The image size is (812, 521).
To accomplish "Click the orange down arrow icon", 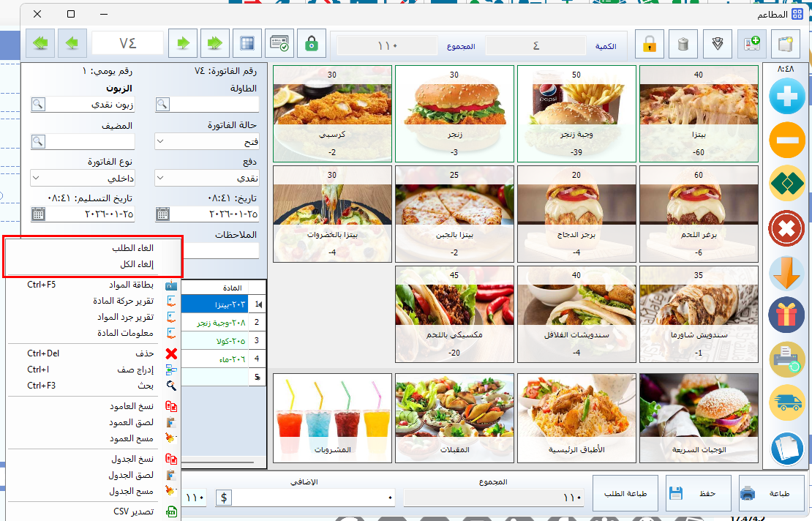I will click(786, 272).
